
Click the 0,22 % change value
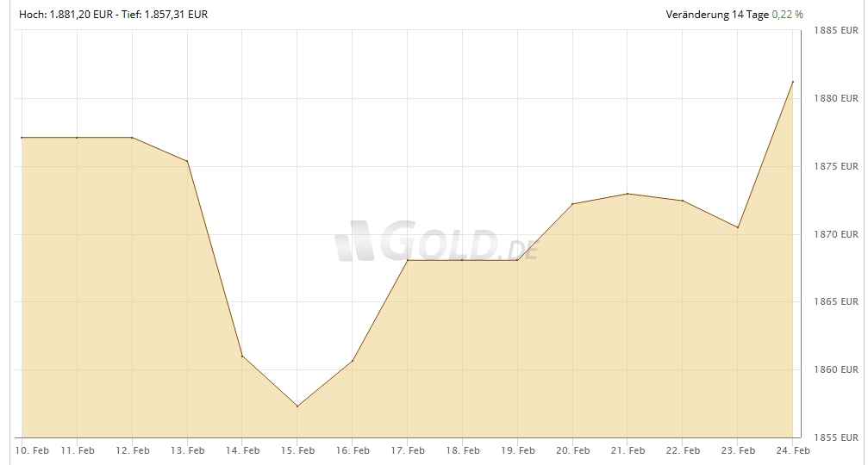click(x=787, y=15)
